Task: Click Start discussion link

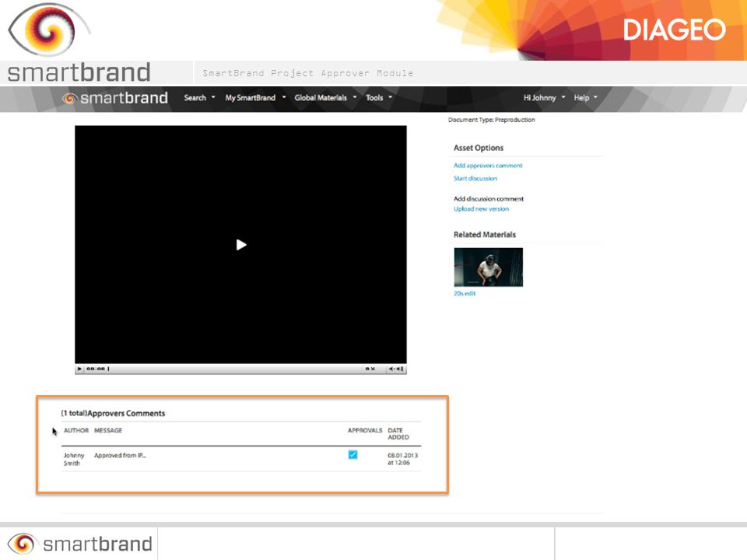Action: (x=475, y=179)
